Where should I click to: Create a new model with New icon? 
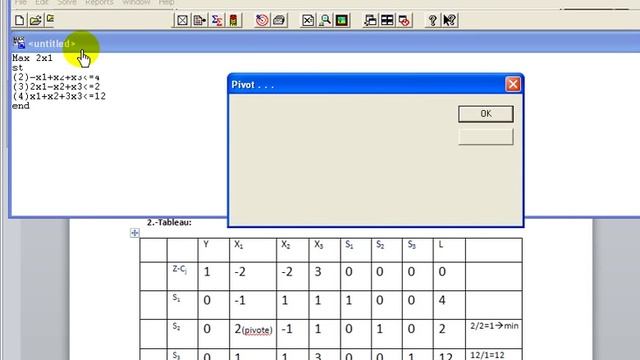(x=20, y=20)
